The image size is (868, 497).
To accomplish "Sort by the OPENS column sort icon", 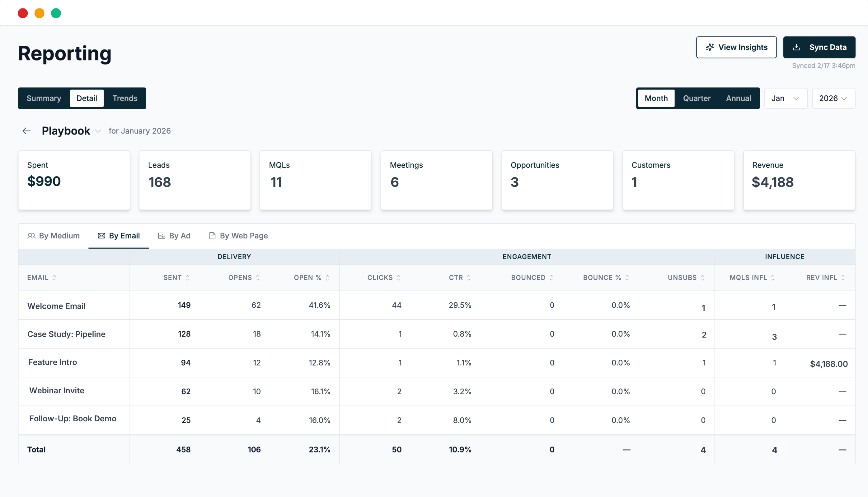I will click(258, 278).
